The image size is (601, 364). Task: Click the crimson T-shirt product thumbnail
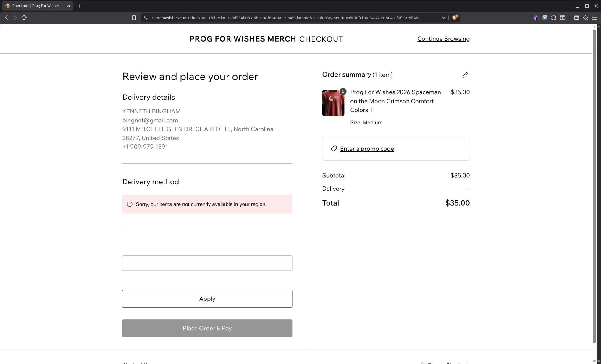333,103
